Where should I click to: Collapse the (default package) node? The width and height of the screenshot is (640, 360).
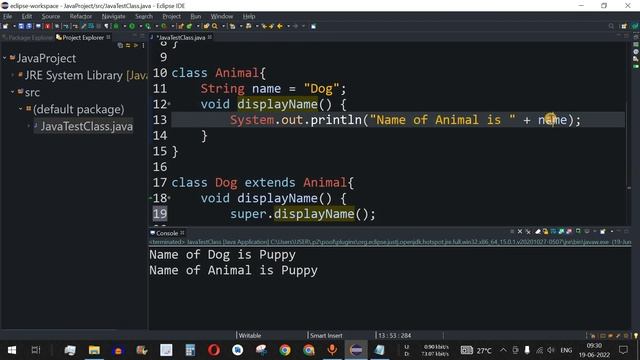(x=20, y=109)
